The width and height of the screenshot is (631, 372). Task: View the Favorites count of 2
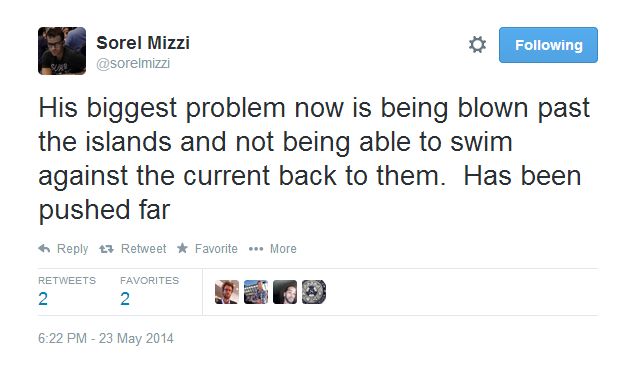[125, 299]
